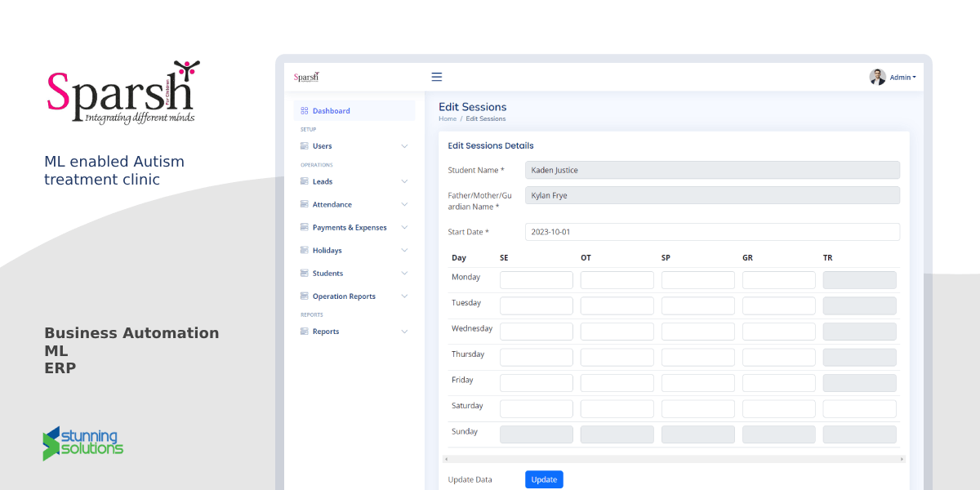This screenshot has width=980, height=490.
Task: Click the hamburger menu icon
Action: tap(437, 76)
